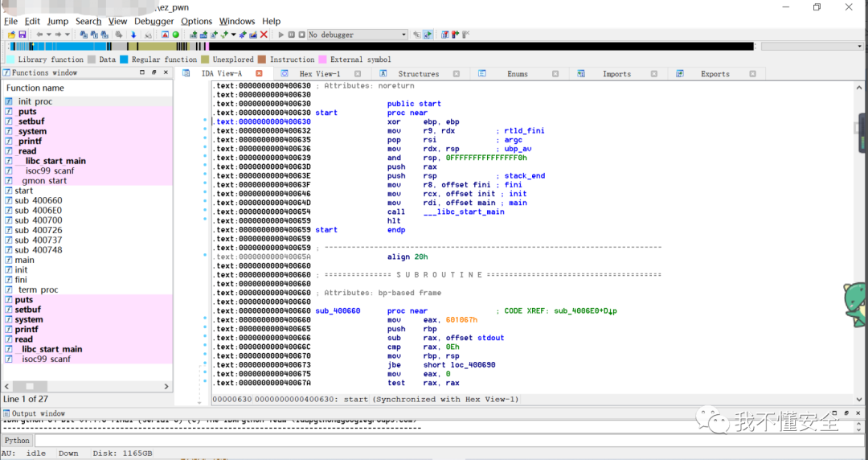The image size is (868, 460).
Task: Click the save database floppy icon
Action: [23, 35]
